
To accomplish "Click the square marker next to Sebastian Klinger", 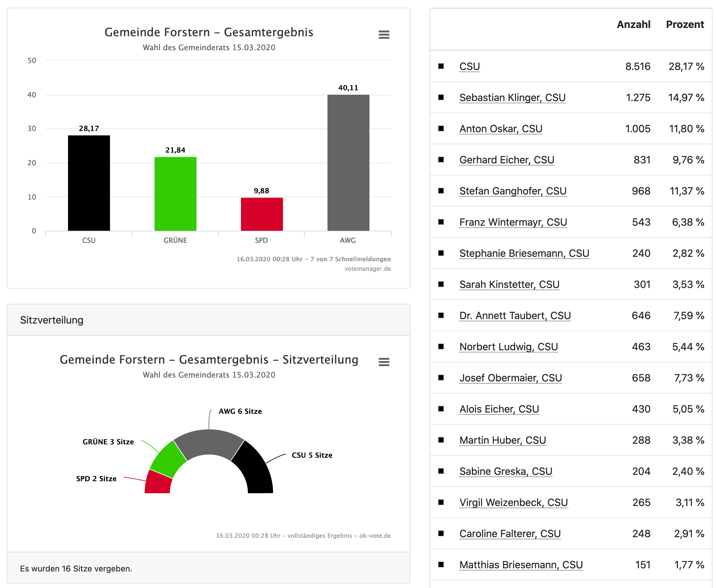I will point(441,97).
